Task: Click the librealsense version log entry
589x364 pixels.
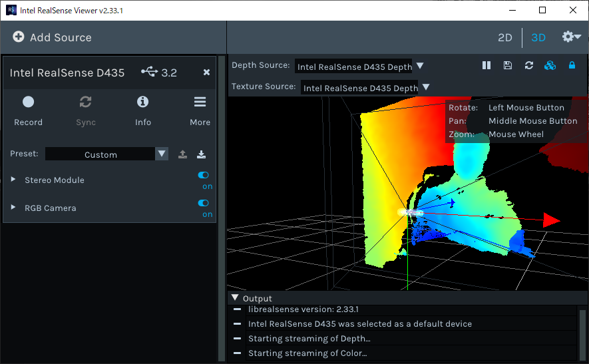Action: pyautogui.click(x=303, y=309)
